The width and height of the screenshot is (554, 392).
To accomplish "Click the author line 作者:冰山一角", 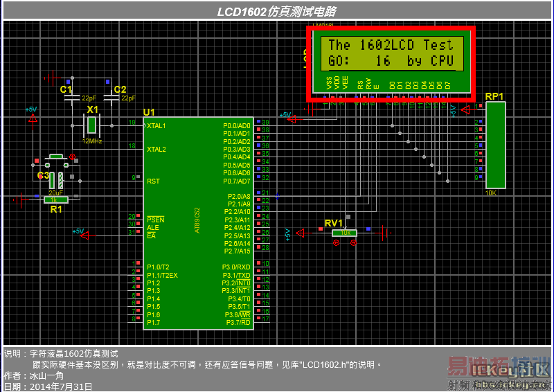I will click(x=33, y=376).
